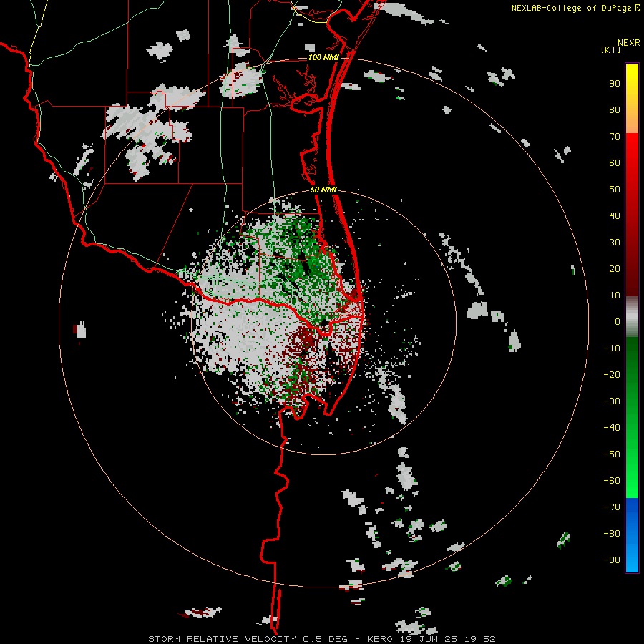Click the 100 NMI range ring label
The image size is (644, 644).
323,57
